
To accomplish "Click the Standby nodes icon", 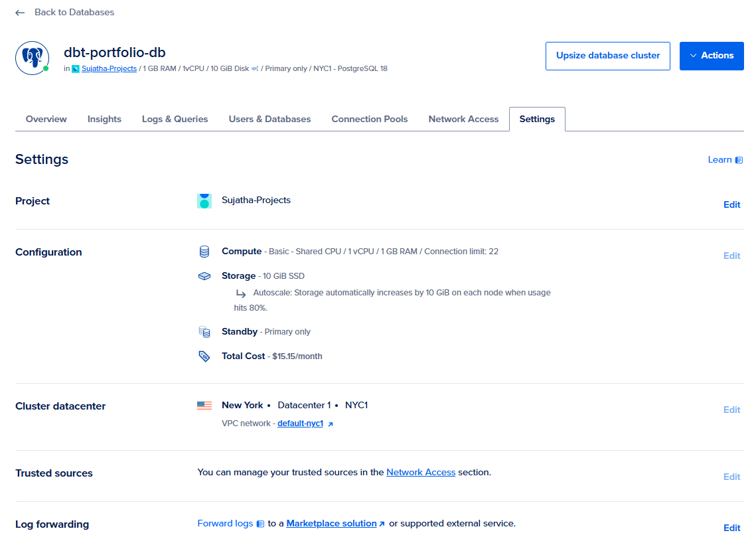I will click(x=204, y=332).
